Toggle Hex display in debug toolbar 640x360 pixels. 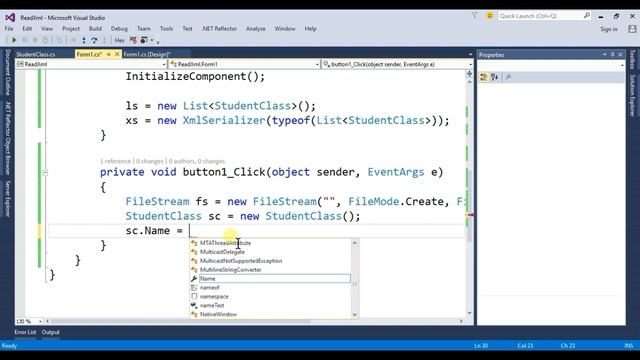coord(119,40)
